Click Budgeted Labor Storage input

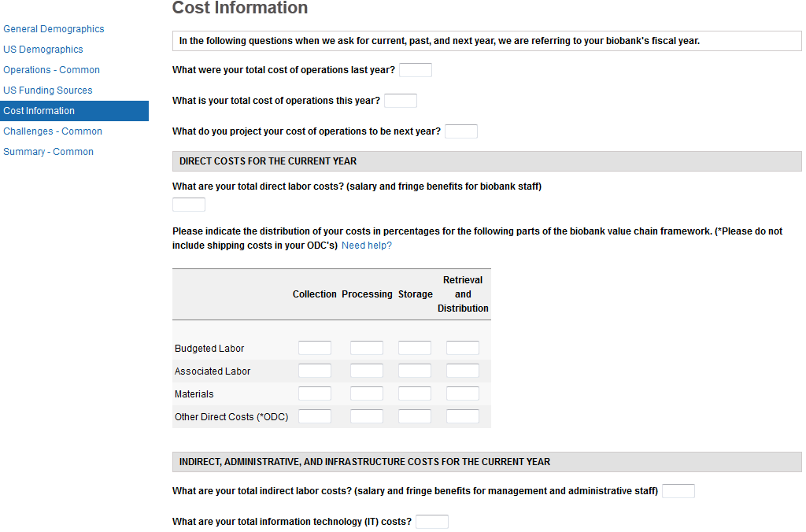[415, 348]
